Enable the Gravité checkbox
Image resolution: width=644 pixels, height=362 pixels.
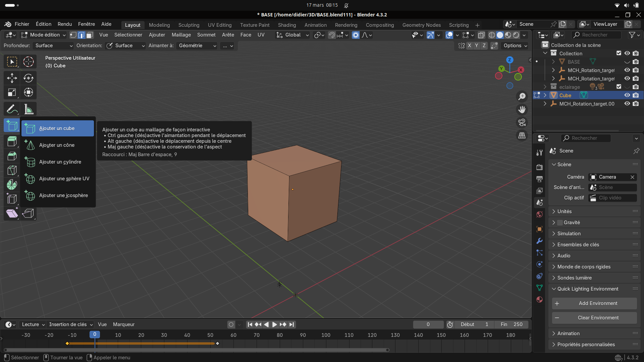pyautogui.click(x=560, y=223)
